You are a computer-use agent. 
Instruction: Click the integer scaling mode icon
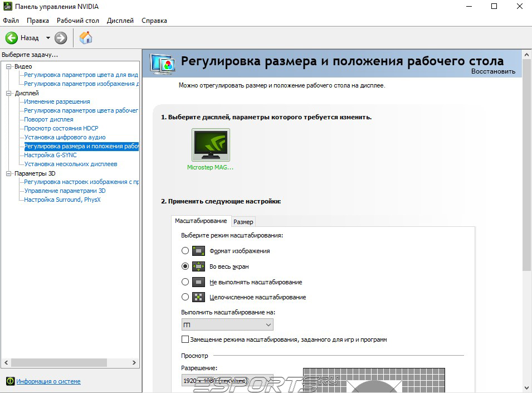pos(198,297)
